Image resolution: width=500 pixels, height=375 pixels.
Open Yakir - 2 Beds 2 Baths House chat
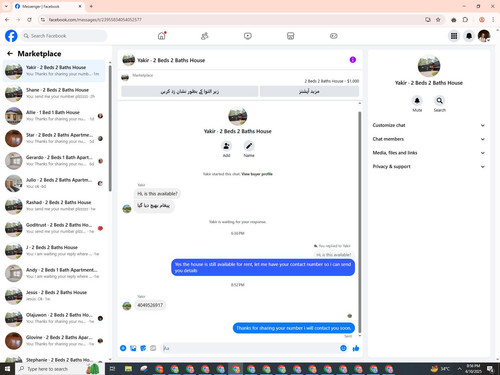tap(54, 71)
